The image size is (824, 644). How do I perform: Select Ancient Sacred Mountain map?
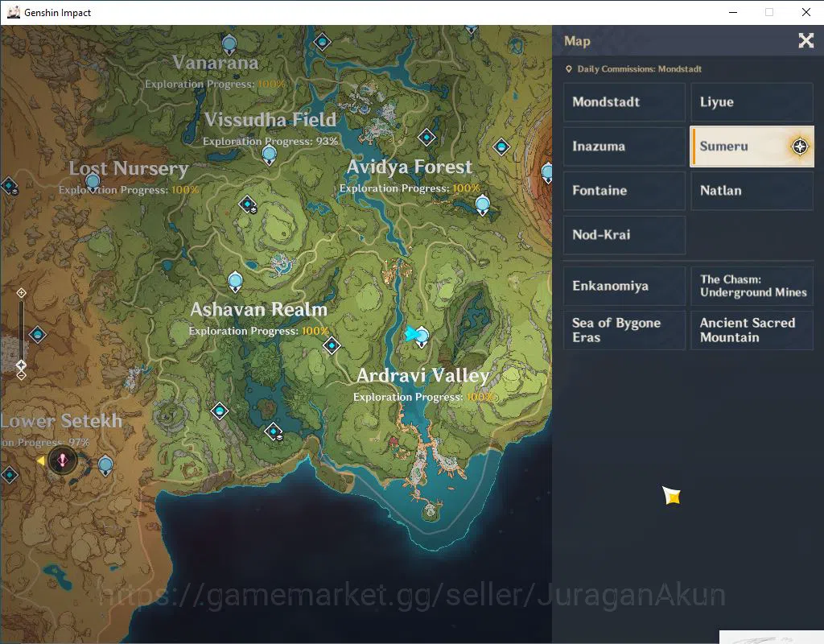point(752,330)
